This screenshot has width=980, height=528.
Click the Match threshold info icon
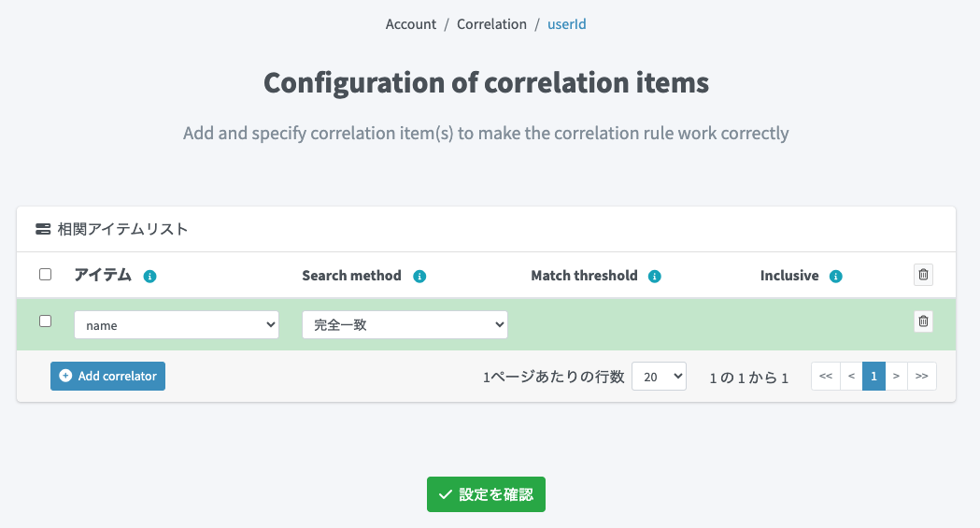(655, 277)
